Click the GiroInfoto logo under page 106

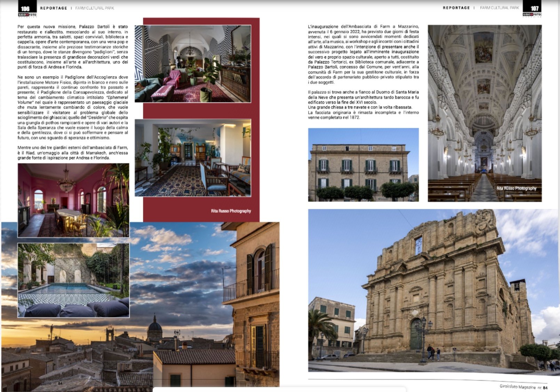27,15
